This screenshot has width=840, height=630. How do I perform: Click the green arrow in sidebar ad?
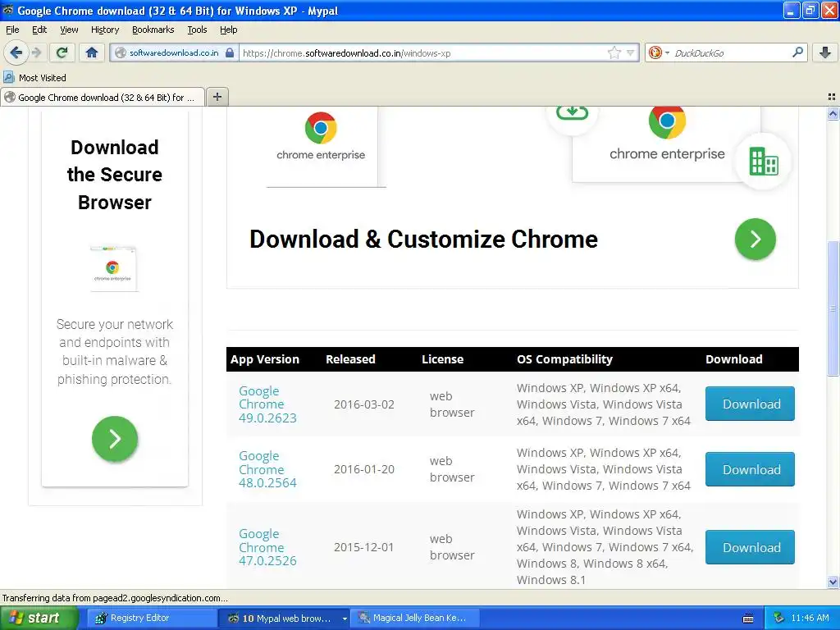[x=115, y=439]
